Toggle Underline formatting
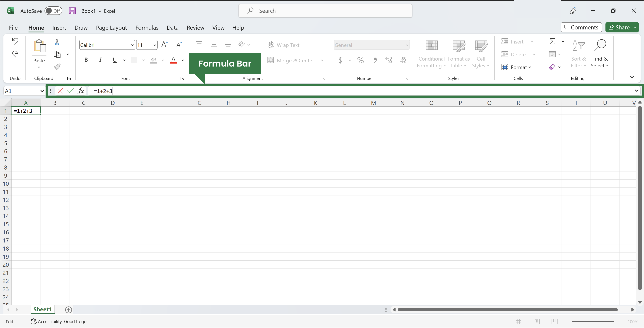Image resolution: width=644 pixels, height=328 pixels. pyautogui.click(x=115, y=60)
